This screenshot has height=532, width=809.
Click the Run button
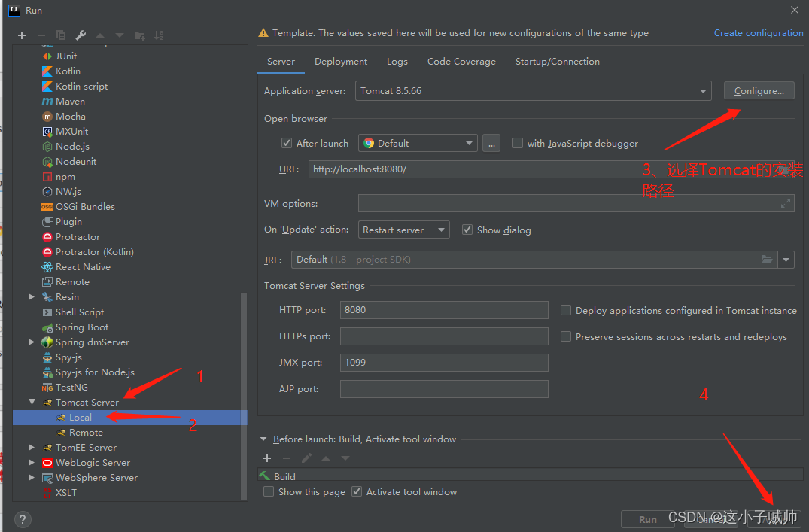(x=647, y=519)
